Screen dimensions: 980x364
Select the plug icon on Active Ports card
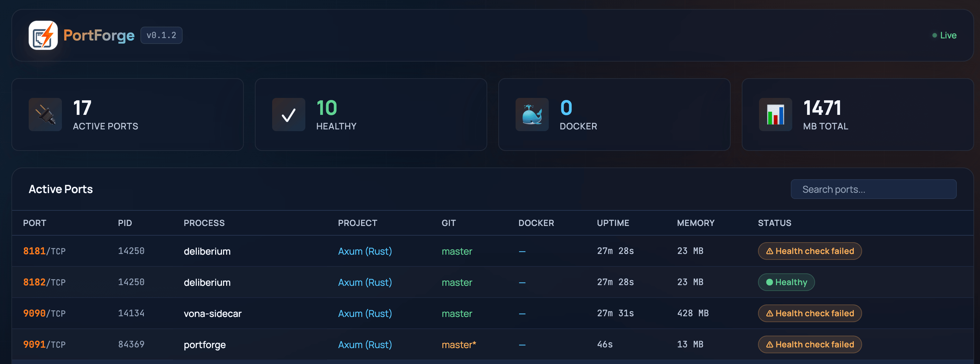45,115
